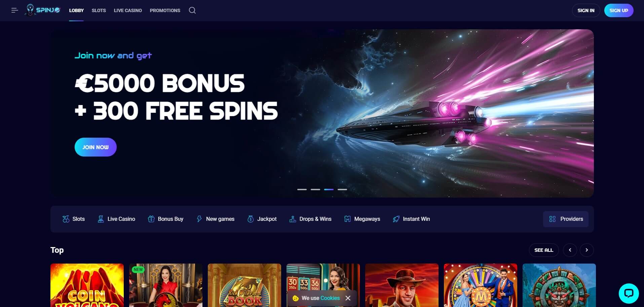Switch to Live Casino tab
This screenshot has height=307, width=644.
tap(128, 10)
